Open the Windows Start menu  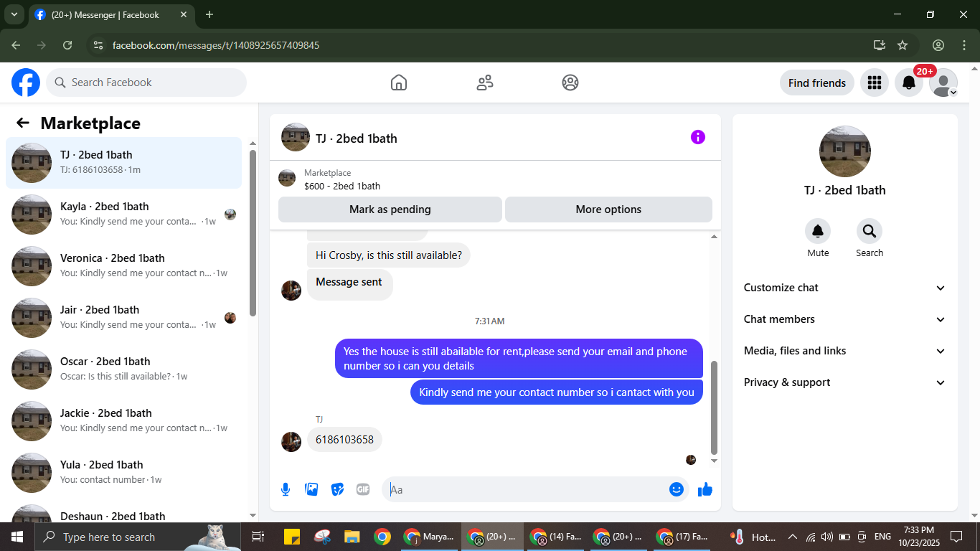click(x=17, y=537)
